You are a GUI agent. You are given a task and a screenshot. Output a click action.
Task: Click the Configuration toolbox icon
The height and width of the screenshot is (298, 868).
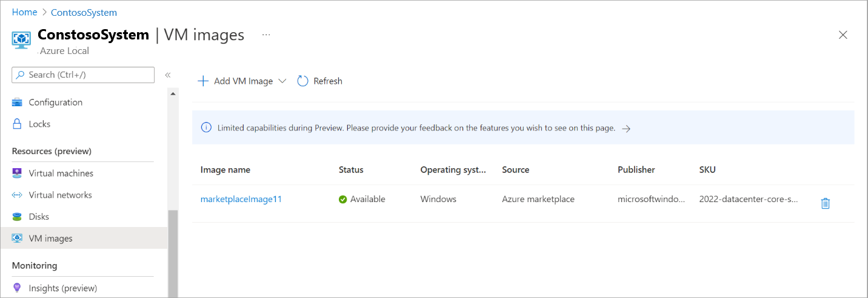[17, 103]
